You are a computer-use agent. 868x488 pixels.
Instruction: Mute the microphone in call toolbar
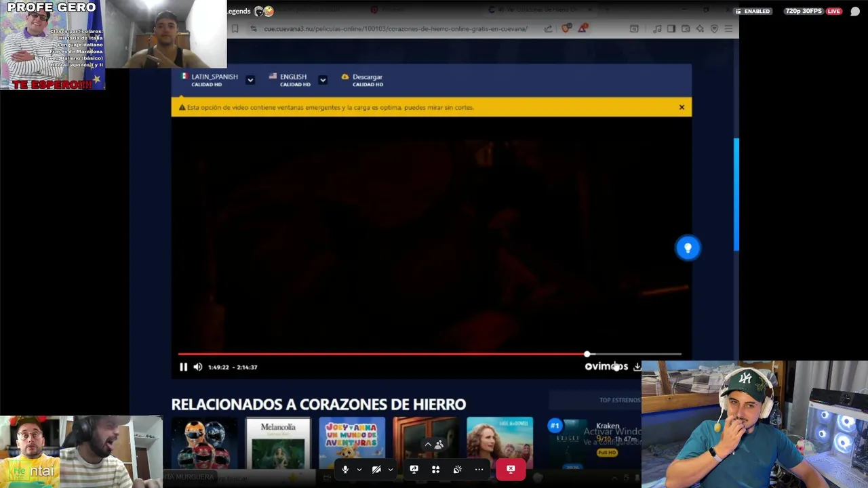pyautogui.click(x=345, y=469)
